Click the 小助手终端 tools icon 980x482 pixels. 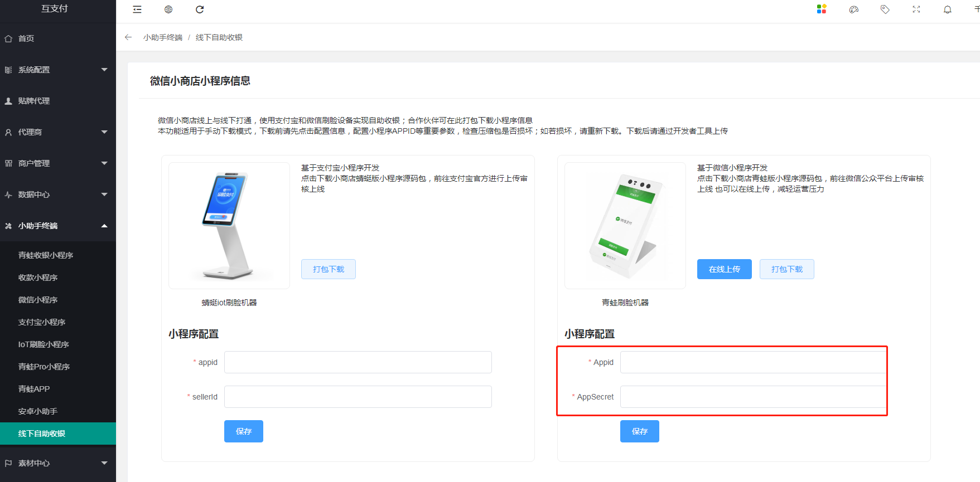click(8, 226)
